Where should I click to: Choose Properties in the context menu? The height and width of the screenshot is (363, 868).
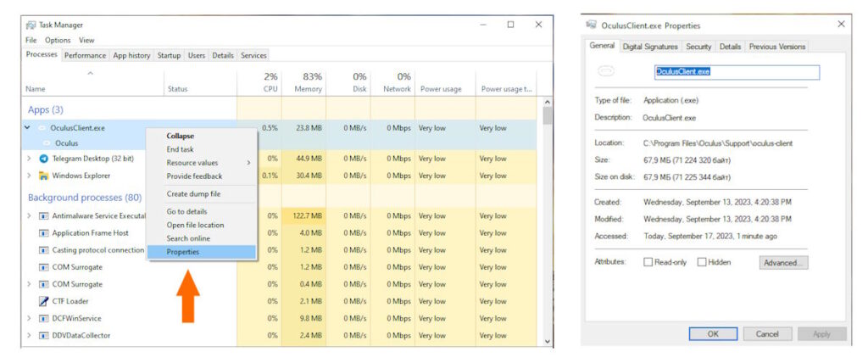(x=202, y=252)
